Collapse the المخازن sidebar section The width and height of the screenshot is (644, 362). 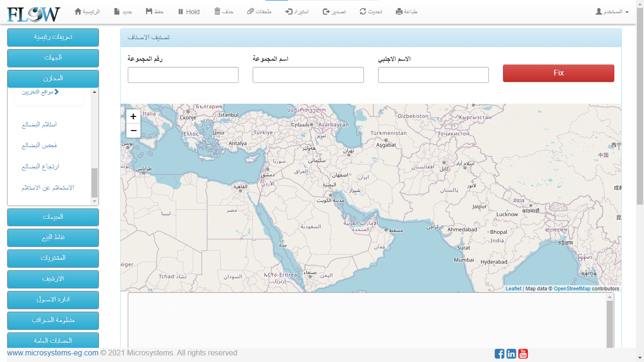[x=53, y=78]
